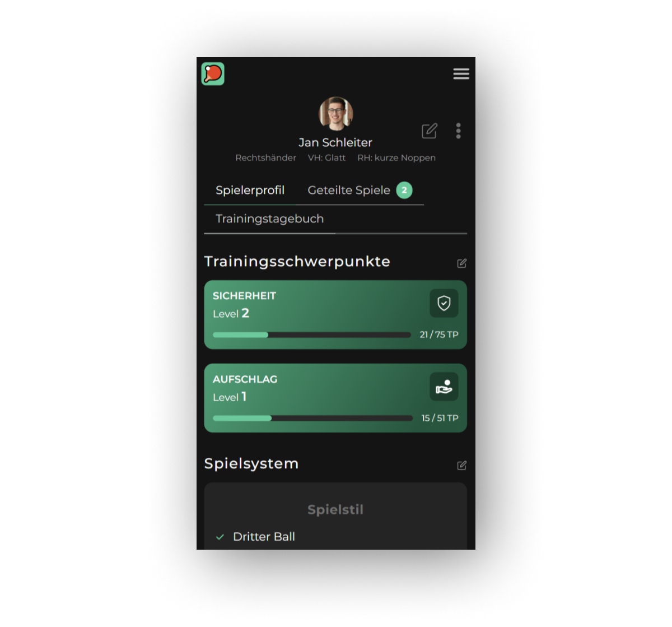The image size is (672, 627).
Task: Click the Sicherheit progress bar
Action: (312, 335)
